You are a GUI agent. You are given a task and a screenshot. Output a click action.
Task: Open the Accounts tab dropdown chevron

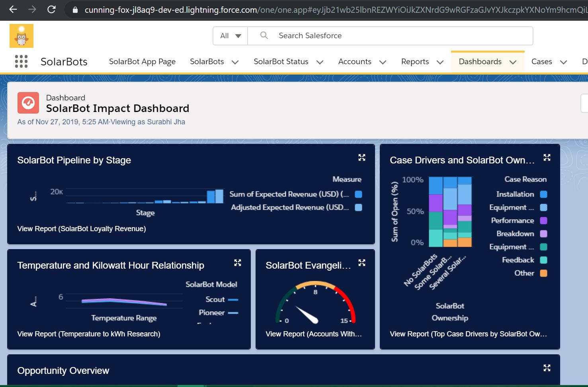[x=383, y=62]
